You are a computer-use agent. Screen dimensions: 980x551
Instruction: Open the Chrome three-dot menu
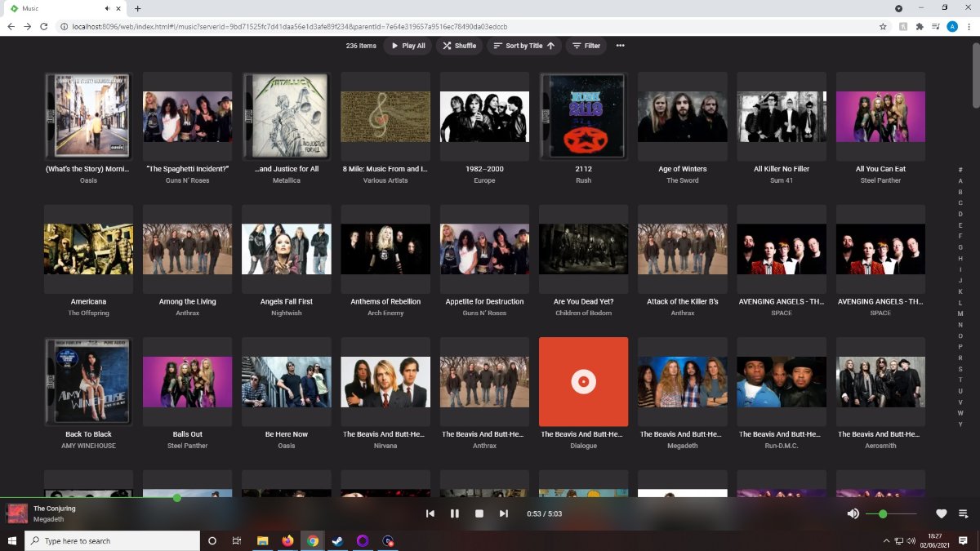pos(969,26)
